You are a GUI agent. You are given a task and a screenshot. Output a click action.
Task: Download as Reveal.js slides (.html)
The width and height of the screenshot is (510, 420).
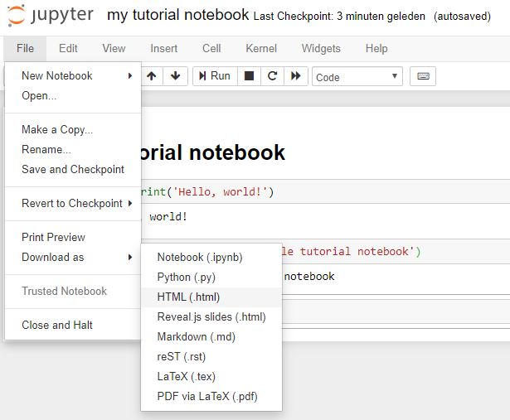tap(211, 316)
